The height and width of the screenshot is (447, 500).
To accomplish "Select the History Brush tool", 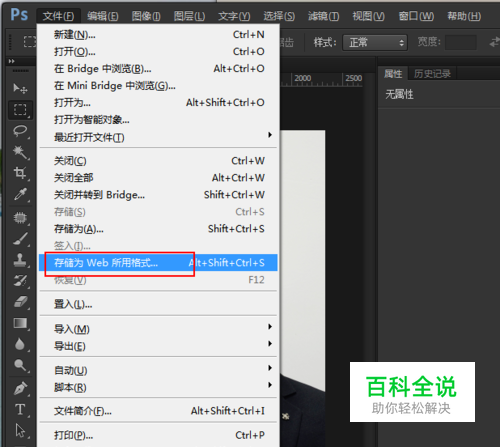I will pyautogui.click(x=20, y=281).
